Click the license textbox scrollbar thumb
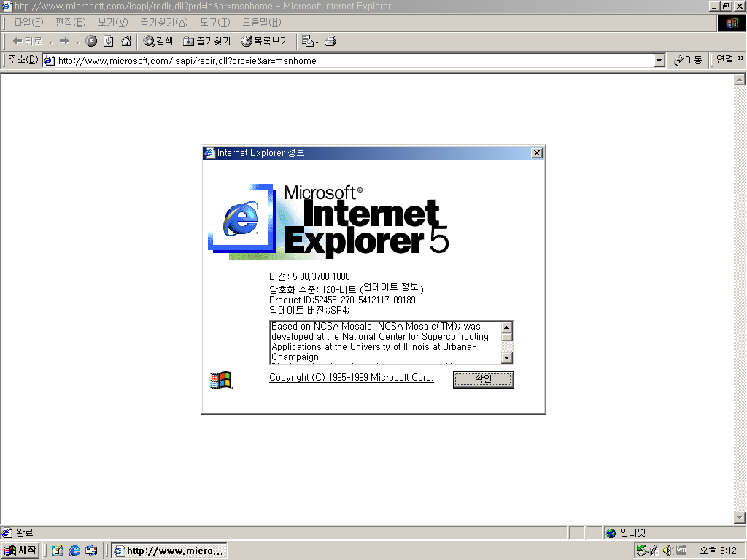 pos(507,337)
